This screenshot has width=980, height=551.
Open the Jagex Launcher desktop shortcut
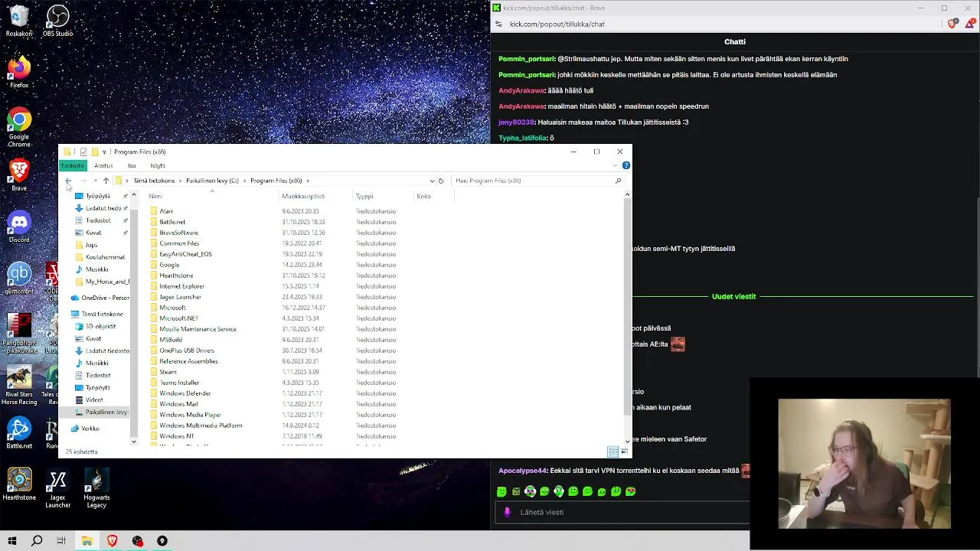57,488
